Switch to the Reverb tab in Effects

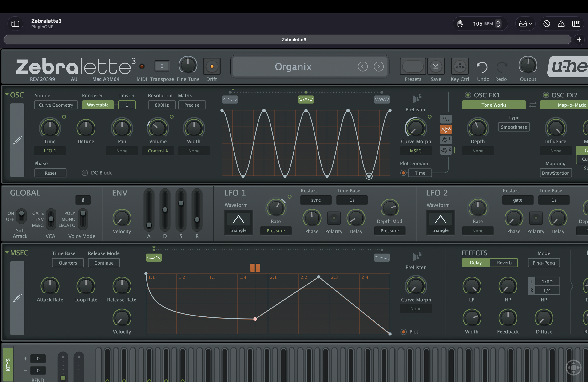[504, 263]
